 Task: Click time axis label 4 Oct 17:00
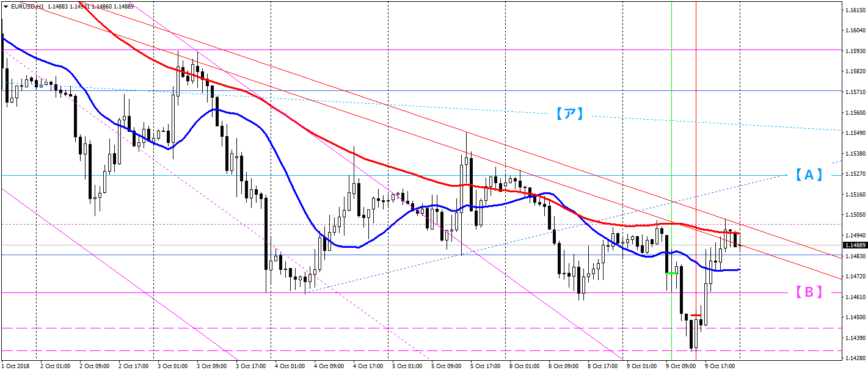[x=368, y=367]
